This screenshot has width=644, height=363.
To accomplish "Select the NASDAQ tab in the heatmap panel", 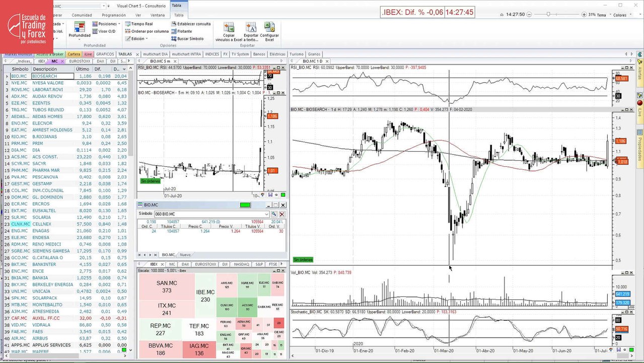I will [x=241, y=264].
